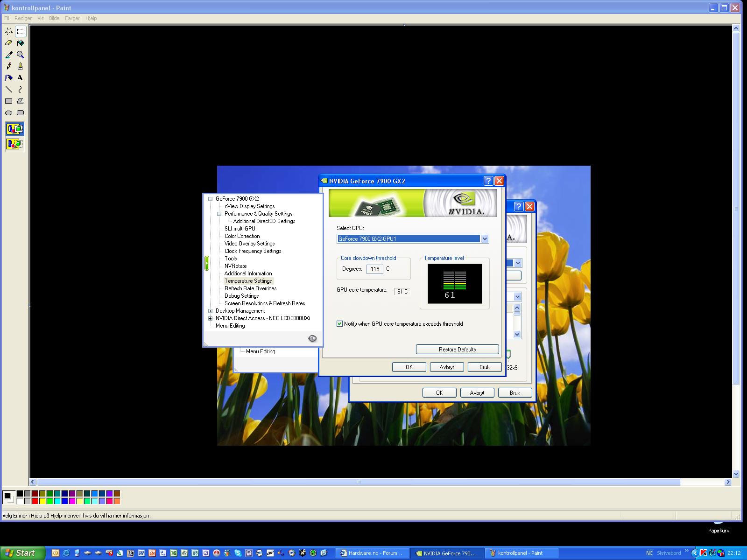Select Color Correction tree item

[x=242, y=236]
